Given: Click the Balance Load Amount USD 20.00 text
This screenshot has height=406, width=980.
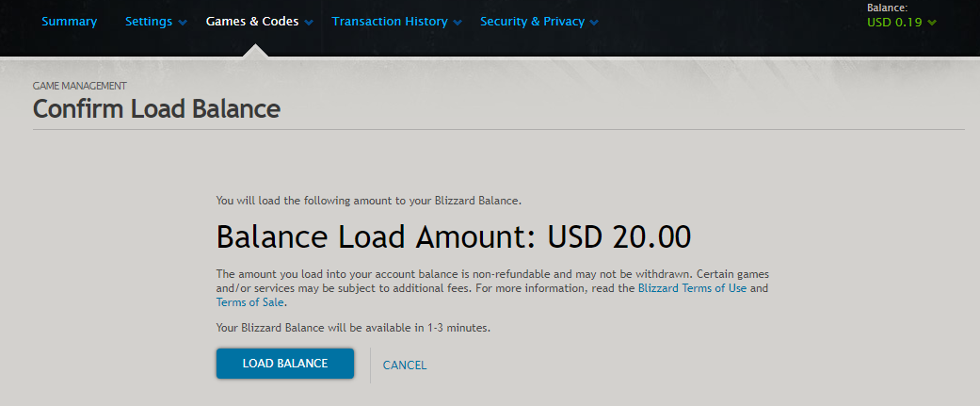Looking at the screenshot, I should click(453, 235).
